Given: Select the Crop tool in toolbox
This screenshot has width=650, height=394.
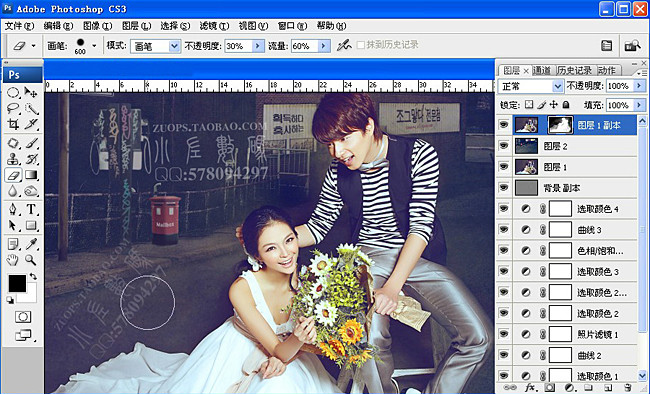Looking at the screenshot, I should coord(13,124).
